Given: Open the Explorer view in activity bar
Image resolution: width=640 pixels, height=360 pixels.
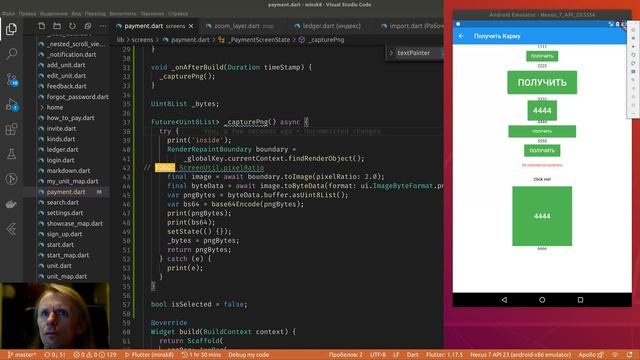Looking at the screenshot, I should point(11,29).
